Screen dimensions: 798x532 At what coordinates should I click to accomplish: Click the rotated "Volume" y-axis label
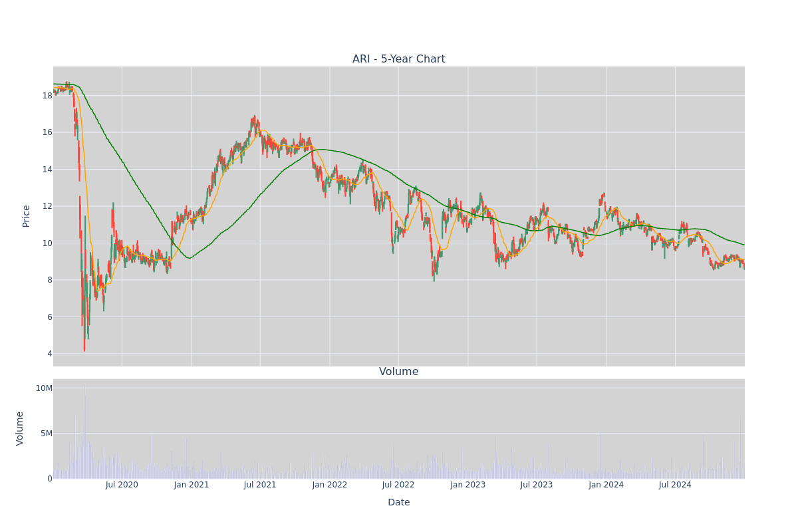pyautogui.click(x=20, y=428)
